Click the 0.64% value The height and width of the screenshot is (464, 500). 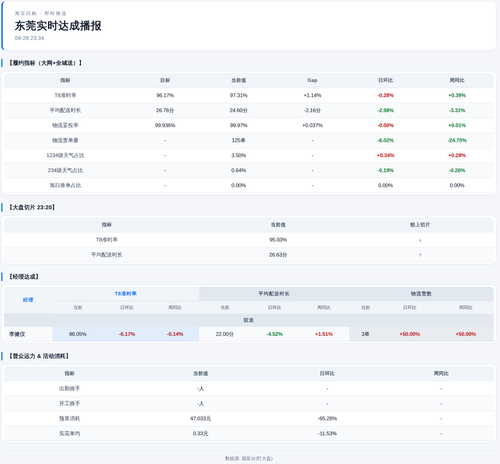(x=239, y=170)
